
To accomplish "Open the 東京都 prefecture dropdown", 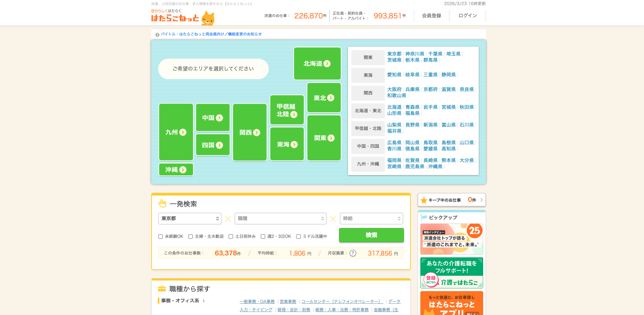I will (190, 219).
